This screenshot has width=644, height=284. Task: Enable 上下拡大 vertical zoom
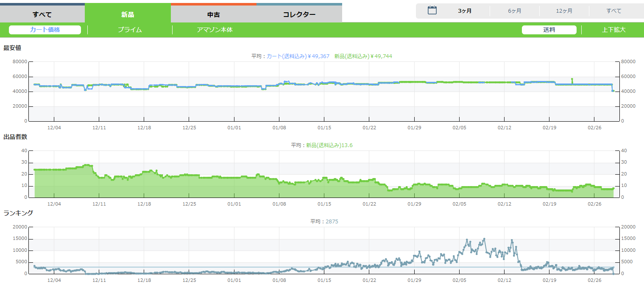click(613, 30)
